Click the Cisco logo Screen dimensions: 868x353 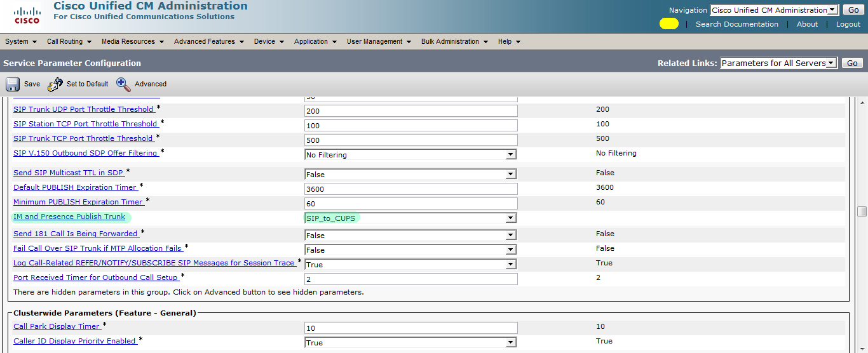pos(27,15)
